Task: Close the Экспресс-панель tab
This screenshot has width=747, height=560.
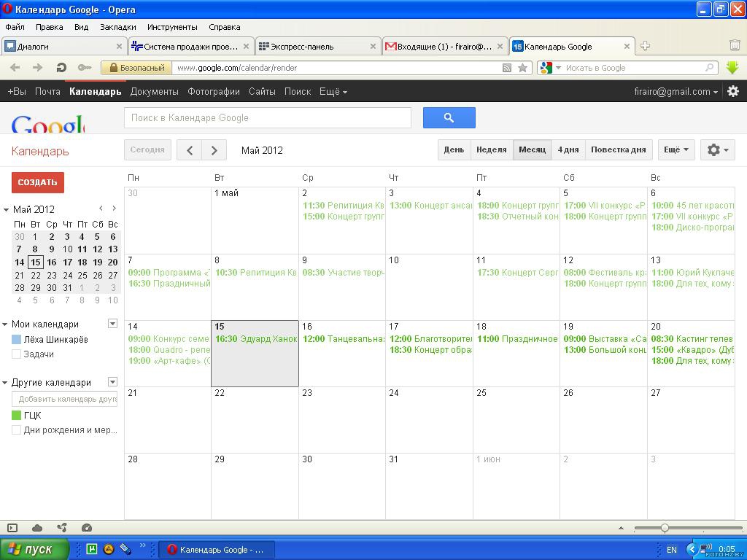Action: pos(373,47)
